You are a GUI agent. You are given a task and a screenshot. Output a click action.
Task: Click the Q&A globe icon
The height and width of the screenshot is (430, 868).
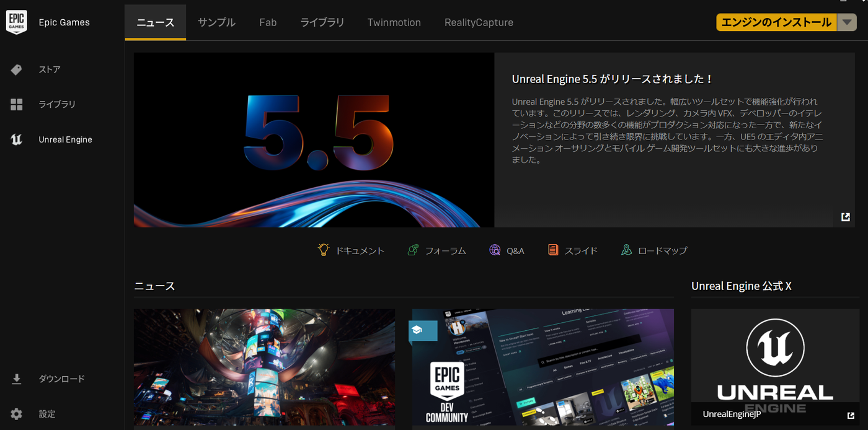coord(495,250)
